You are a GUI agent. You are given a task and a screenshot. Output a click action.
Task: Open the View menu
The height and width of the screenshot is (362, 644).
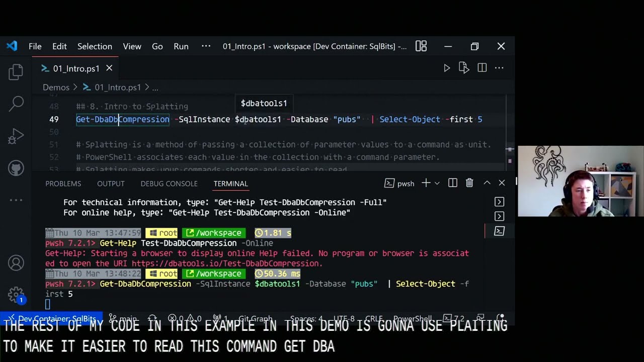(x=132, y=46)
